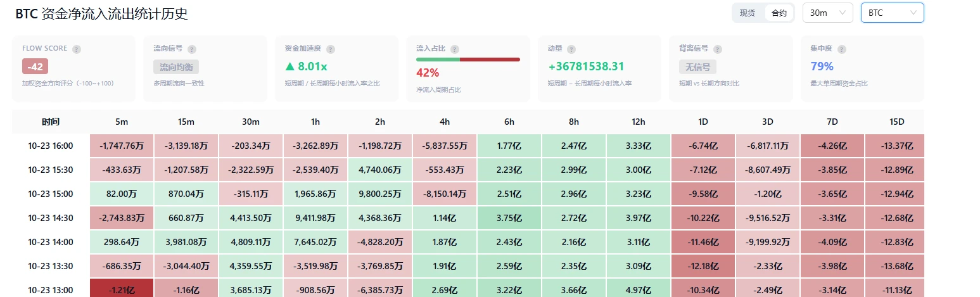The image size is (980, 297).
Task: Click the help icon next to 资金加速度
Action: tap(331, 49)
